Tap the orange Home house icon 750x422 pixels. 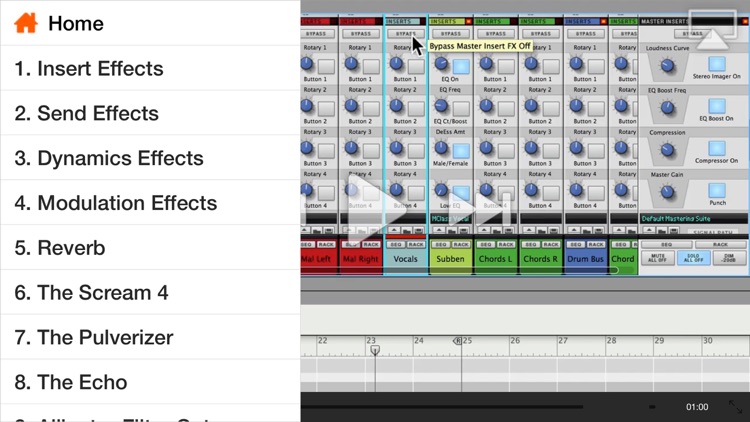26,23
